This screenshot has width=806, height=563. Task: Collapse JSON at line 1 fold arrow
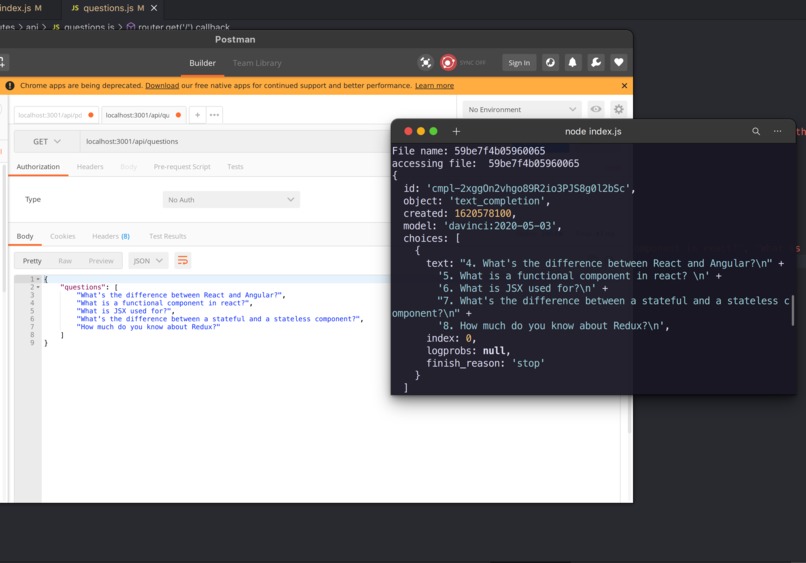39,279
